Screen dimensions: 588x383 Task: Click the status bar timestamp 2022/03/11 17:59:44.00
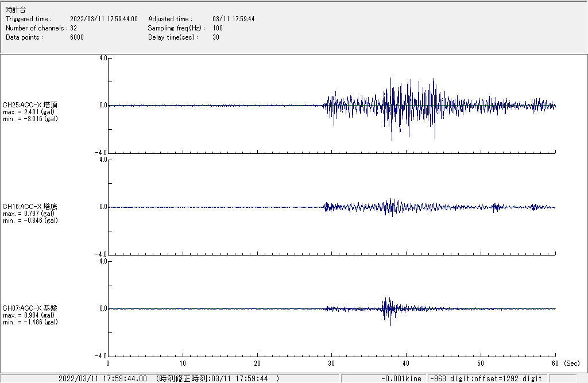[102, 378]
